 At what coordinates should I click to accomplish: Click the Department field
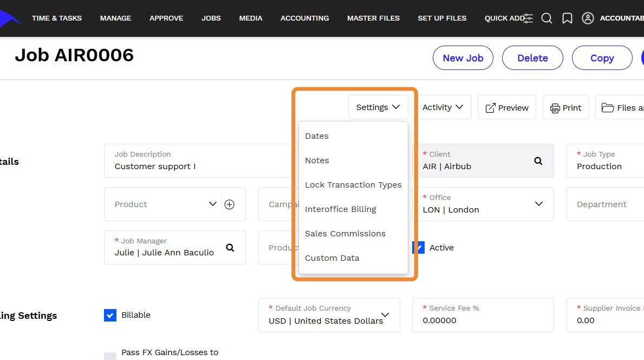click(x=605, y=204)
